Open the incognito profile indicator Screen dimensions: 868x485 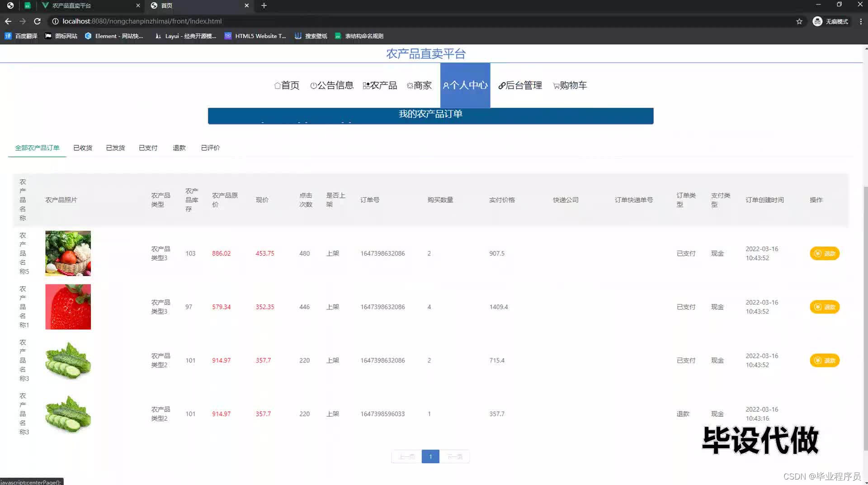(830, 21)
